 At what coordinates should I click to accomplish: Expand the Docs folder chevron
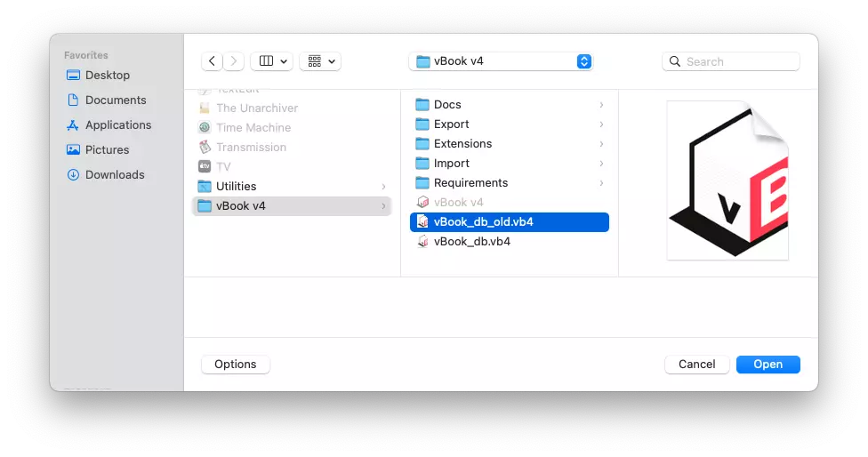601,105
